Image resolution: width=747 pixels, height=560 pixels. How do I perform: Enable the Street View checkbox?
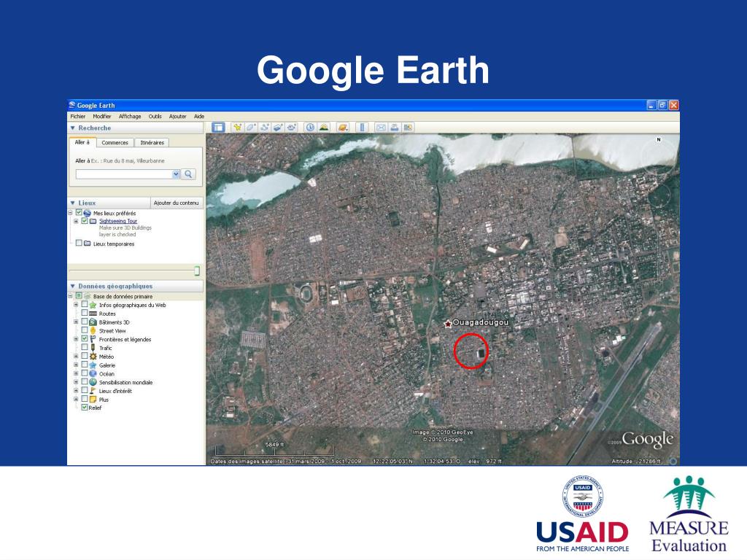(x=85, y=330)
